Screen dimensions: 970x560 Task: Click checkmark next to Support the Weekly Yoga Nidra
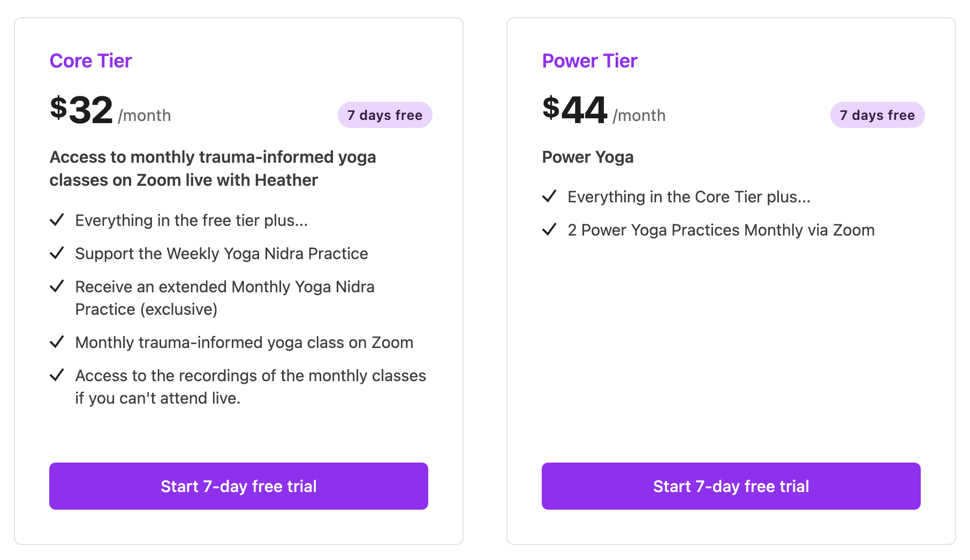click(x=57, y=253)
